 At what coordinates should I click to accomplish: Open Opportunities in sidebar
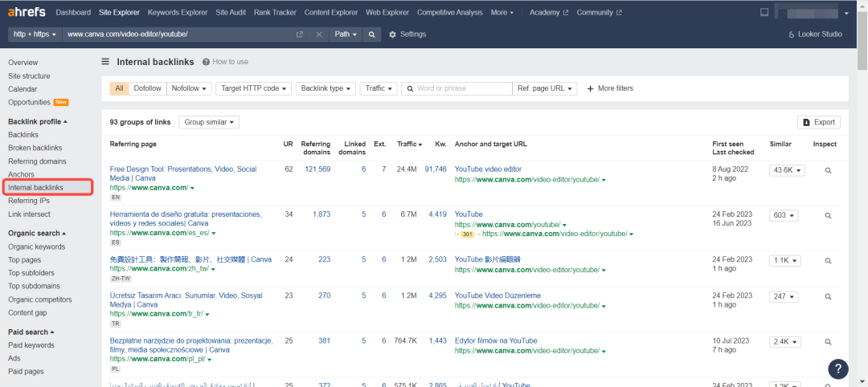pyautogui.click(x=30, y=102)
